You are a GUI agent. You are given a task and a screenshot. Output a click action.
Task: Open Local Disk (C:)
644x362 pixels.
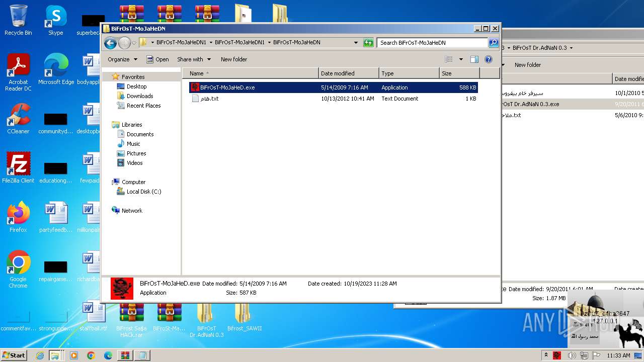[143, 192]
